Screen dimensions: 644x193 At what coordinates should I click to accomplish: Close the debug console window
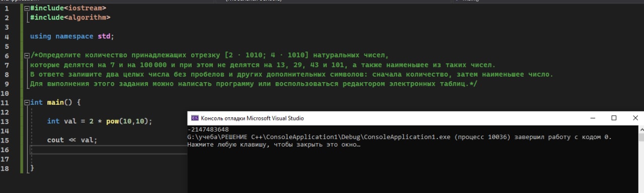635,118
